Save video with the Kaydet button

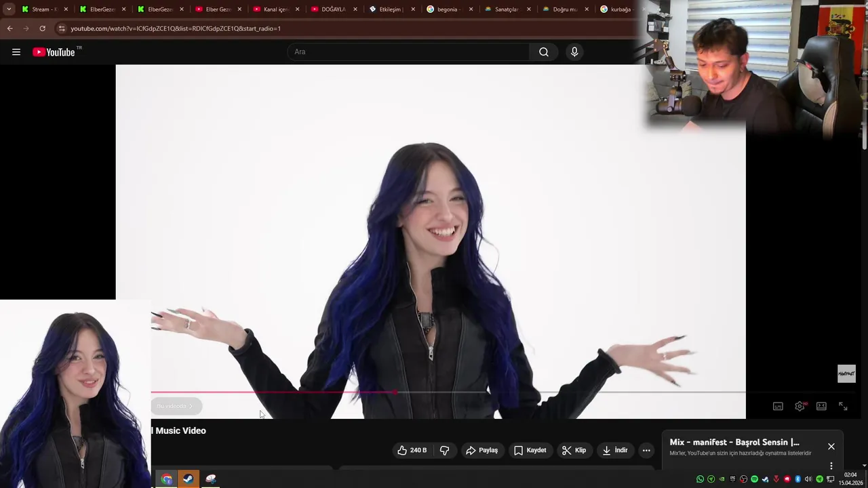530,450
